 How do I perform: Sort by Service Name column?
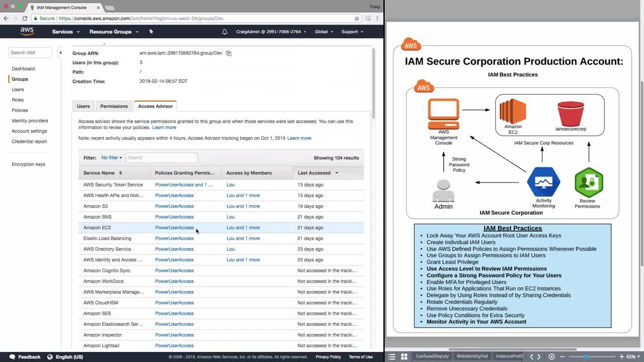103,173
